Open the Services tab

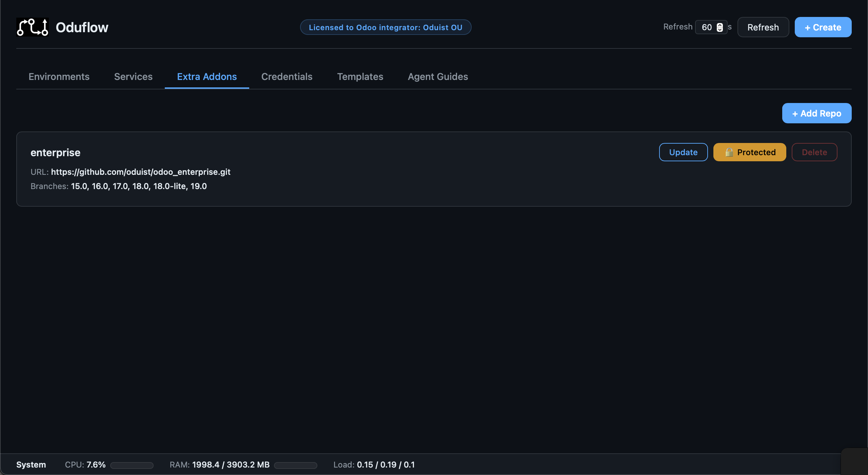click(x=133, y=77)
